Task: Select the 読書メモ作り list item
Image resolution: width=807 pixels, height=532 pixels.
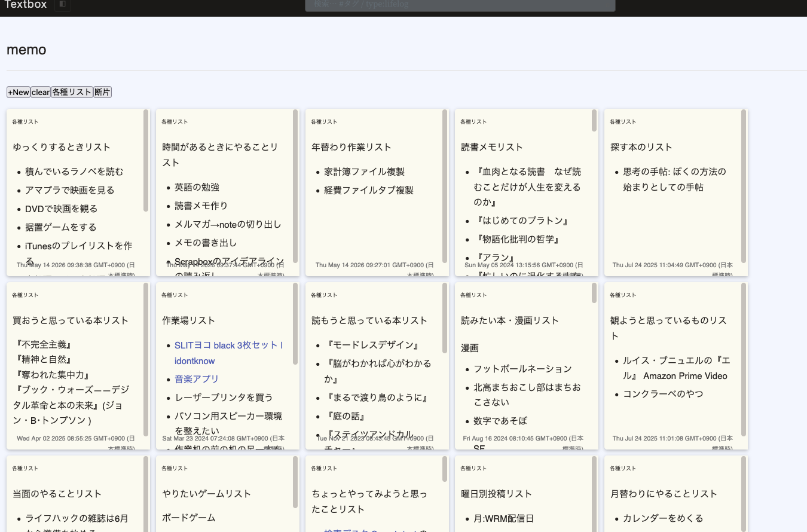Action: tap(201, 206)
